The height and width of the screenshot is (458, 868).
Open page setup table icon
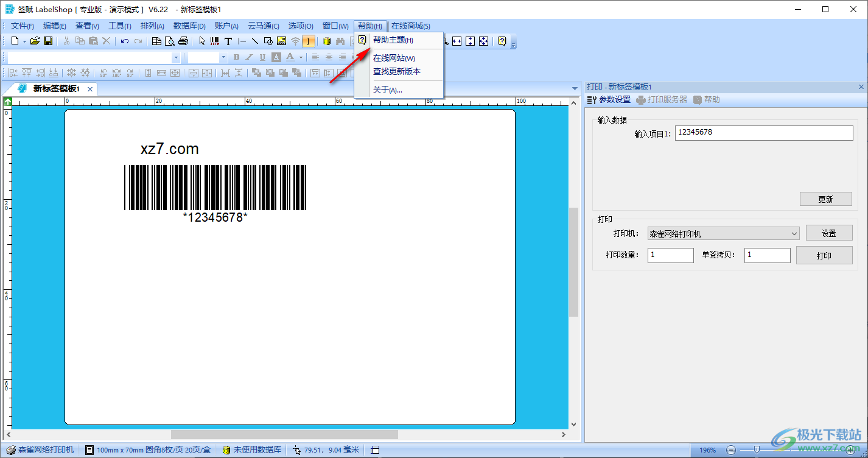click(156, 41)
